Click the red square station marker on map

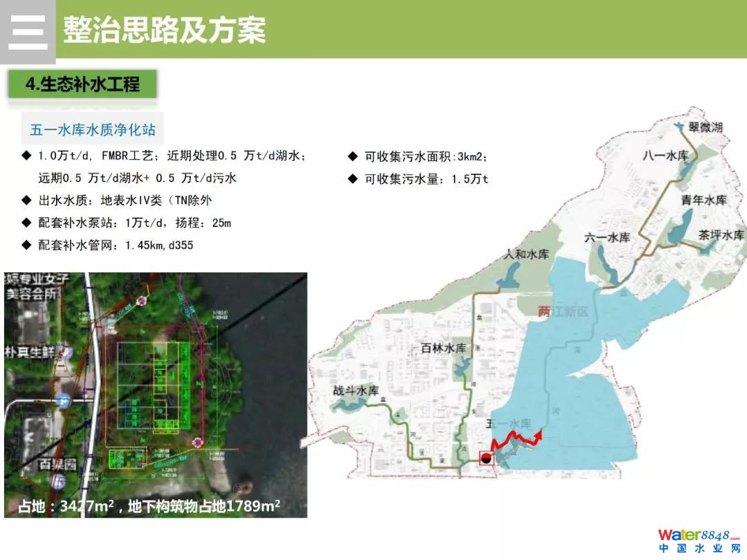click(486, 458)
